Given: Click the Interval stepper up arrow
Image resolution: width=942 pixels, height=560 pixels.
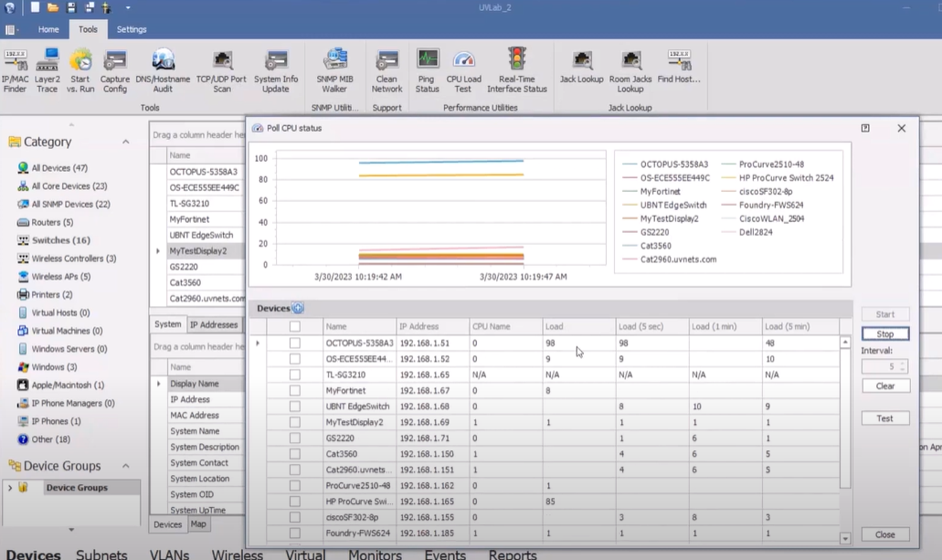Looking at the screenshot, I should (x=903, y=364).
